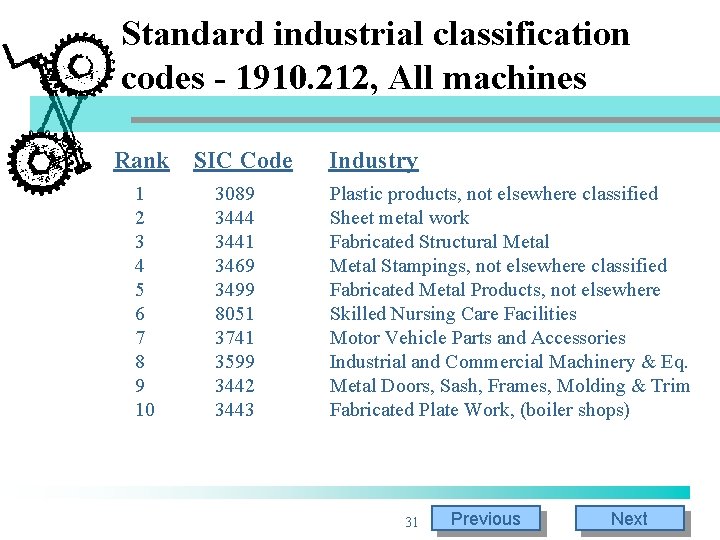Click SIC code 3441
This screenshot has height=540, width=720.
click(x=235, y=242)
